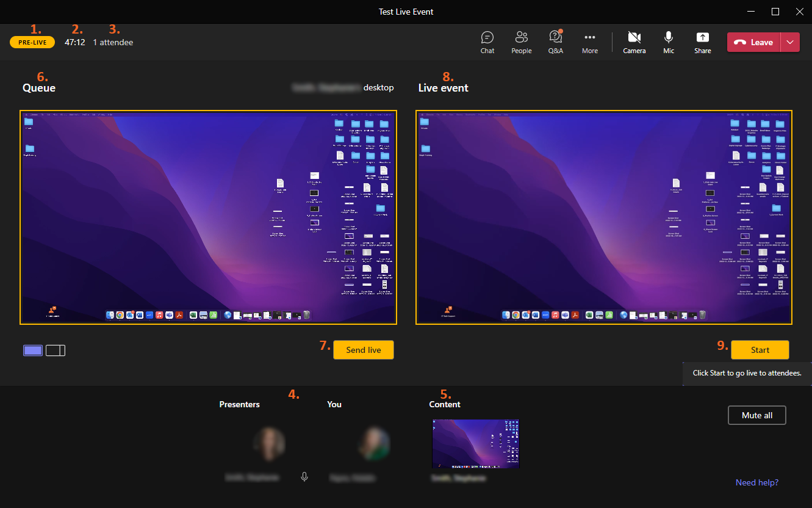Image resolution: width=812 pixels, height=508 pixels.
Task: Click the red Leave button
Action: coord(753,42)
